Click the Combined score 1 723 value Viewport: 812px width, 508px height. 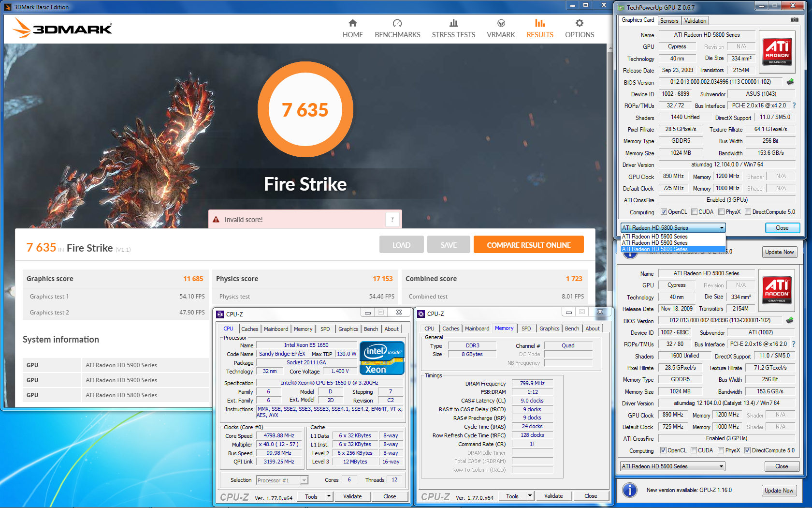pyautogui.click(x=574, y=279)
